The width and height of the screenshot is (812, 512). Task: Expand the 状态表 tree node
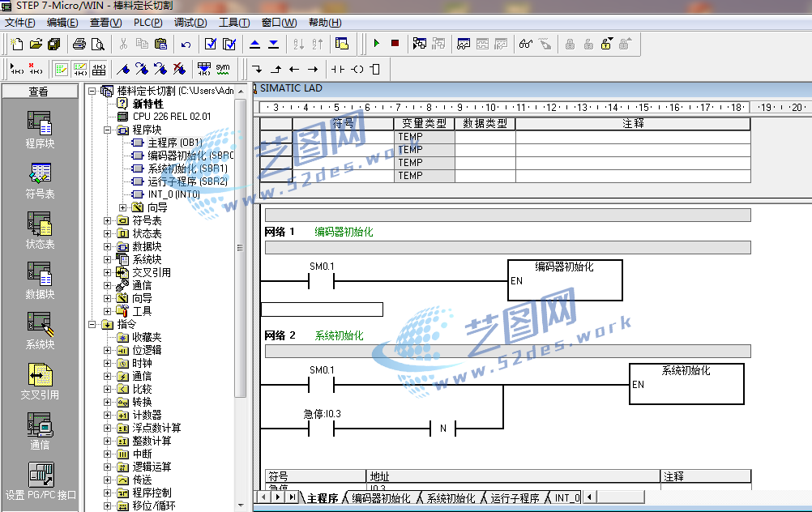tap(107, 233)
